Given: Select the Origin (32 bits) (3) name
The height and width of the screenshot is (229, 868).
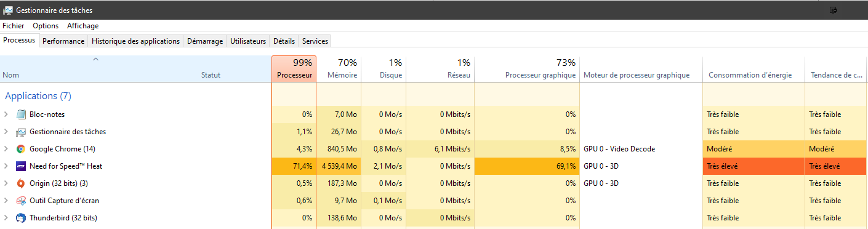Looking at the screenshot, I should click(x=58, y=183).
